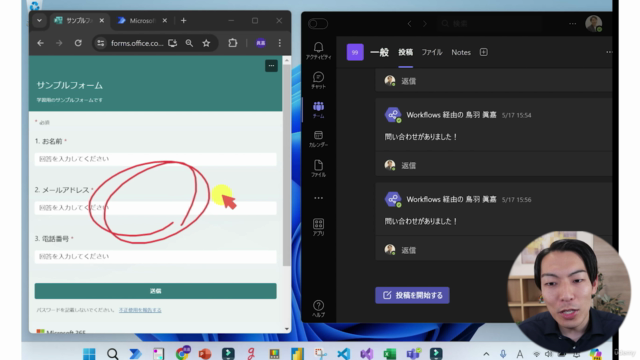Go back in Teams history

pos(409,24)
